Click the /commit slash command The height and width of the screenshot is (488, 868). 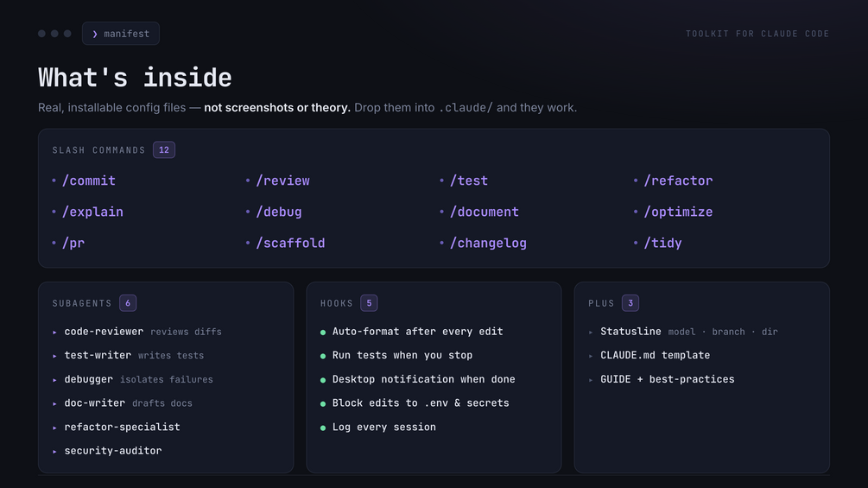pos(89,181)
